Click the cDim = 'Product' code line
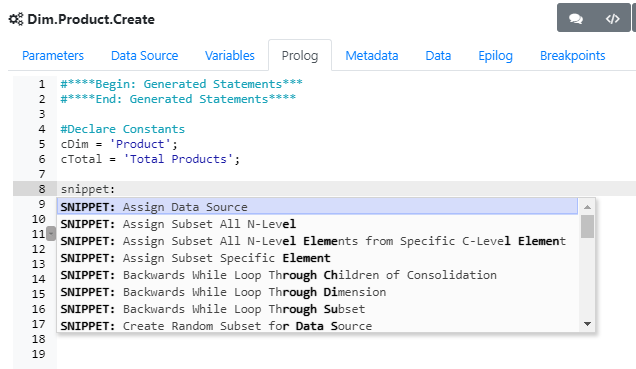 pyautogui.click(x=119, y=144)
